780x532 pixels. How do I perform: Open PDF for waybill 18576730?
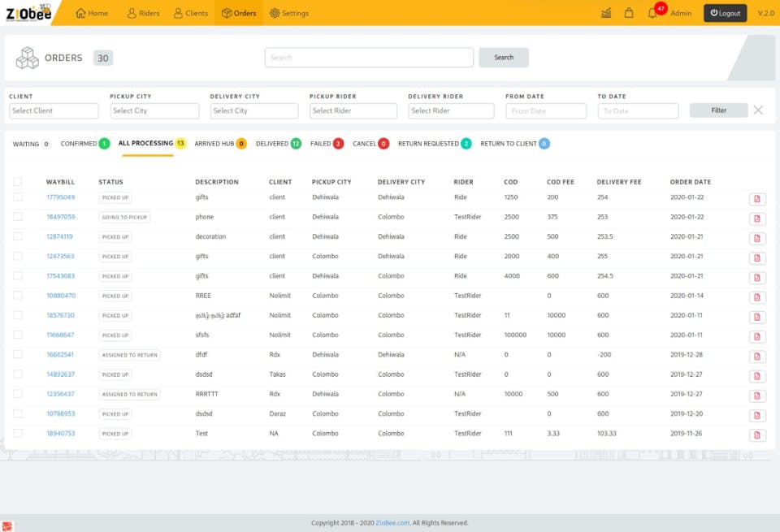(x=757, y=317)
